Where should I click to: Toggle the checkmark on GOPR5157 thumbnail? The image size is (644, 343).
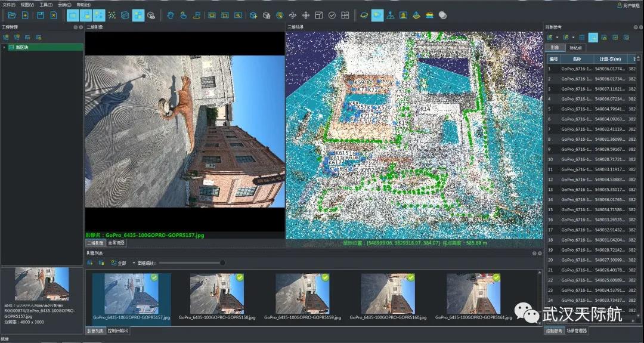coord(154,277)
